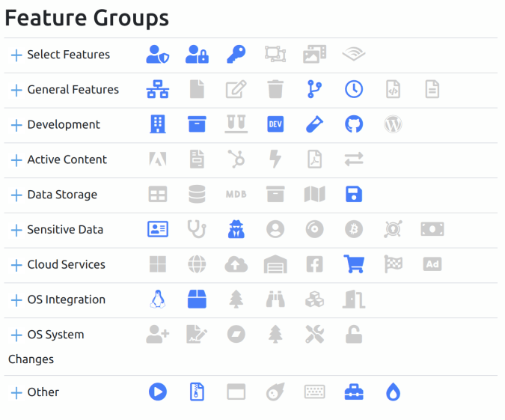Expand the Other group using plus sign
Viewport: 505px width, 420px height.
pos(16,392)
